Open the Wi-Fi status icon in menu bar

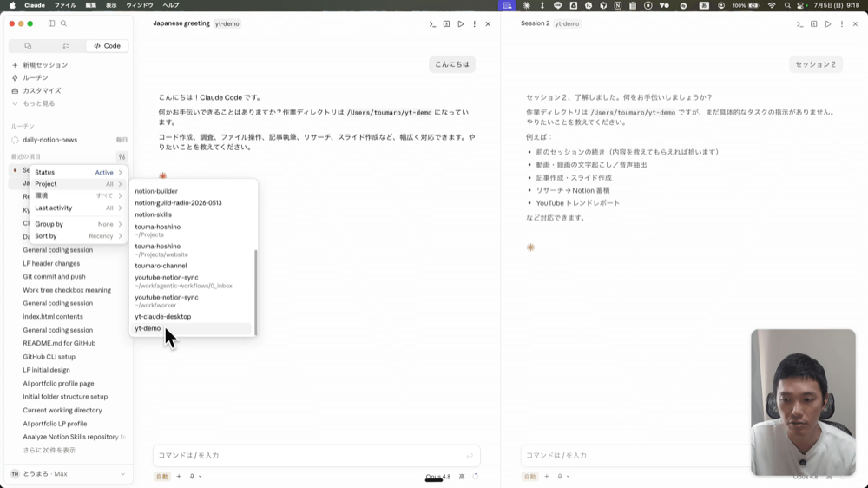(x=772, y=5)
